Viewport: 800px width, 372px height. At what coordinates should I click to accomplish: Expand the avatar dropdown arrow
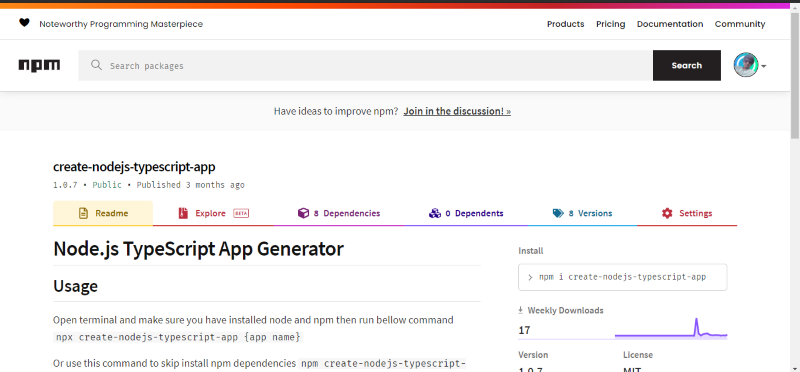pyautogui.click(x=764, y=66)
